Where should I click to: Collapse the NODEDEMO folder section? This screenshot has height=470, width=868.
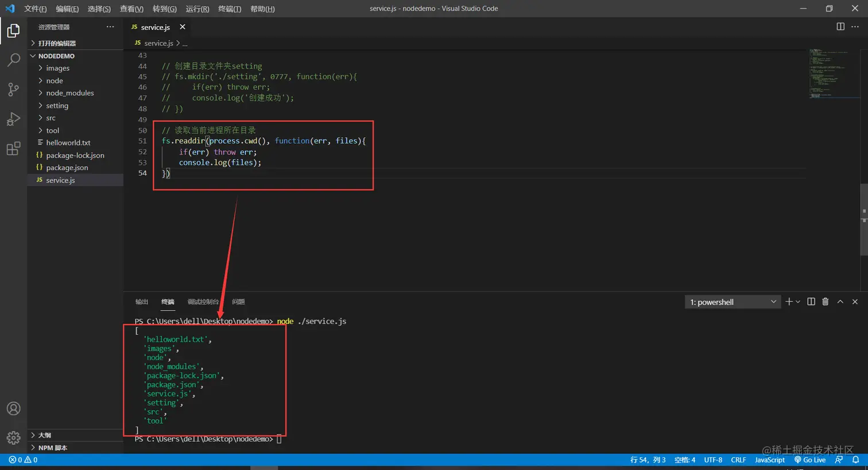pos(75,56)
